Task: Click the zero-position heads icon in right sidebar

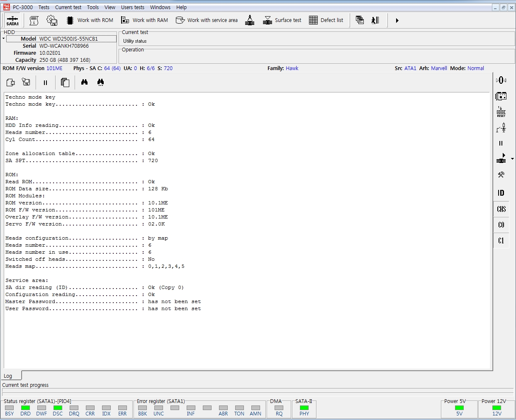Action: (x=501, y=80)
